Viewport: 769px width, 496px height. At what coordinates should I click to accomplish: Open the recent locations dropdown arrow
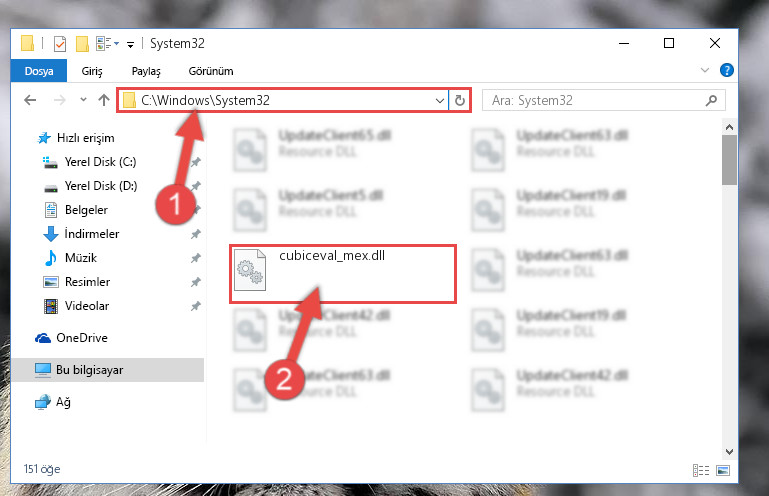click(x=83, y=100)
